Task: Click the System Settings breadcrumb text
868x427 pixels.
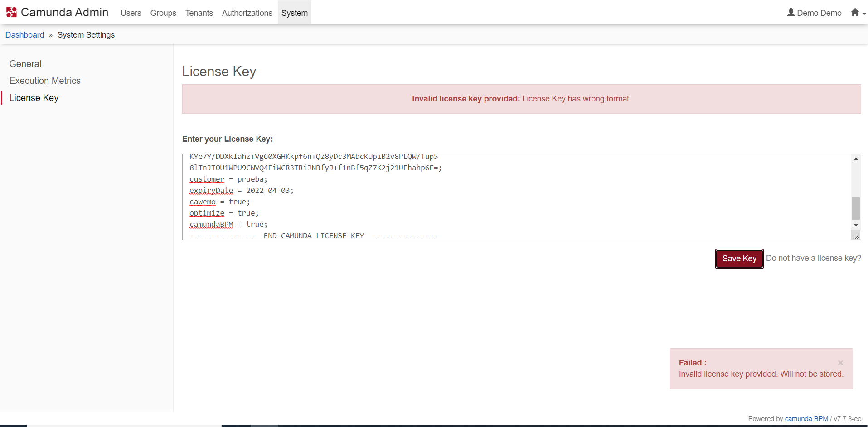Action: 86,35
